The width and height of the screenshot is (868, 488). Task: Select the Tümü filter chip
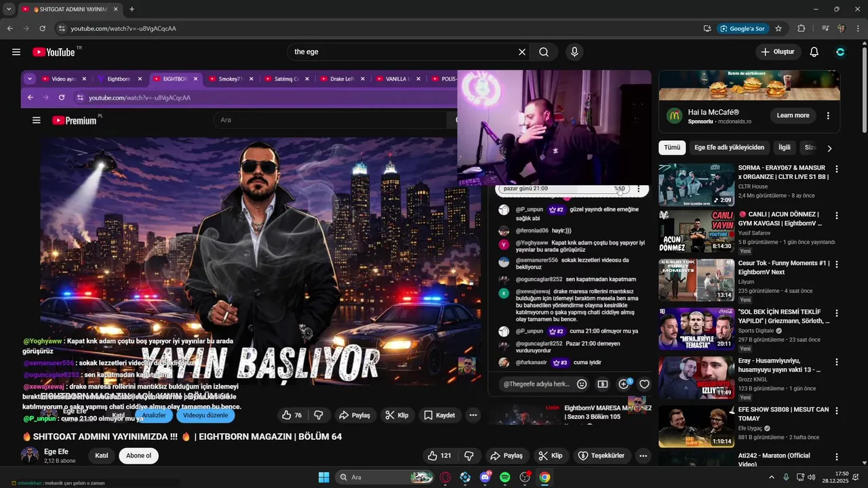point(672,147)
